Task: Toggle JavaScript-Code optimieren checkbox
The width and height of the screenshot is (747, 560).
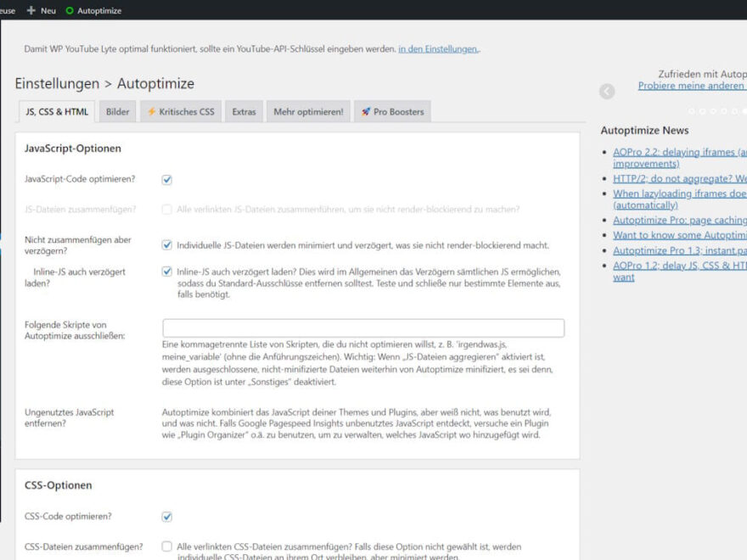Action: [166, 180]
